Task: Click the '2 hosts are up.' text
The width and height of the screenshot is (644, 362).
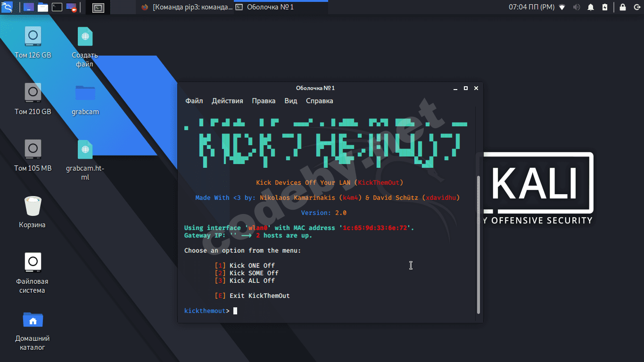Action: 284,235
